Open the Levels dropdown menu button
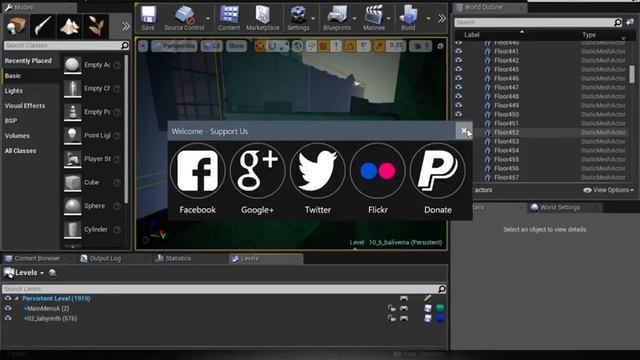Screen dimensions: 640x360 (24, 273)
